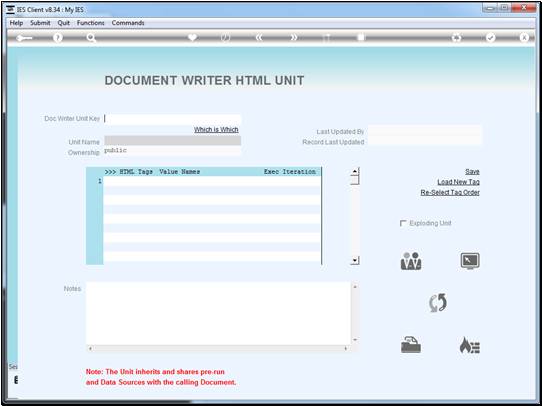Go to previous record with double-left arrows

[x=259, y=38]
